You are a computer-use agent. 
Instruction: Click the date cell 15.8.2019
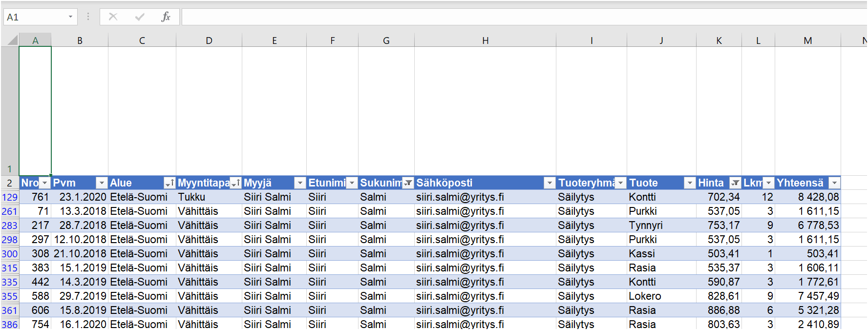(80, 310)
